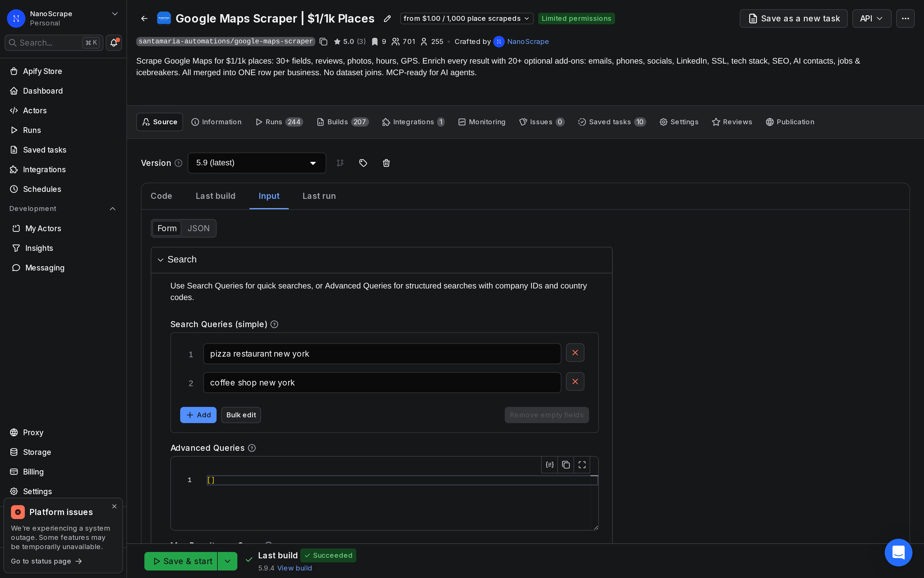The width and height of the screenshot is (924, 578).
Task: Click the version branch icon
Action: pyautogui.click(x=340, y=163)
